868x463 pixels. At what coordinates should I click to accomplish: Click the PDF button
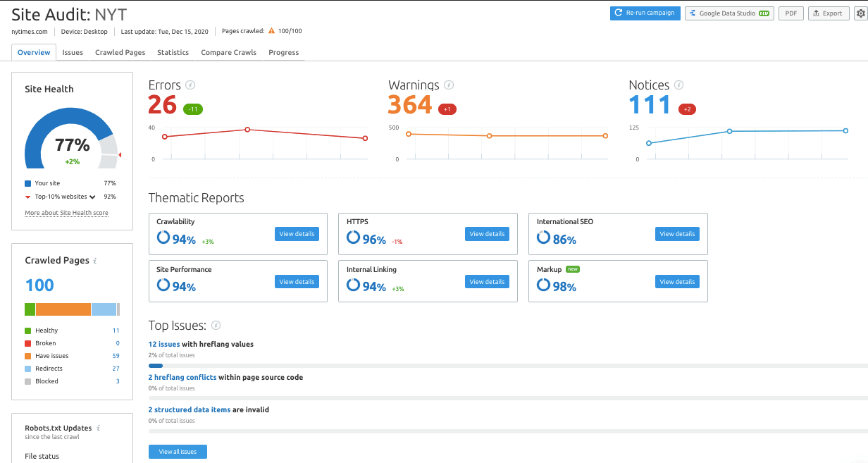pyautogui.click(x=791, y=13)
